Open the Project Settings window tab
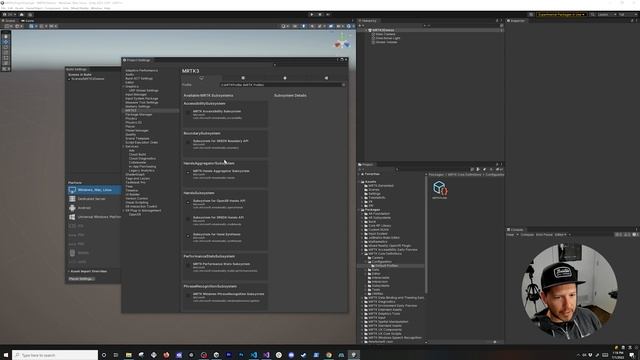The width and height of the screenshot is (640, 360). [x=137, y=60]
